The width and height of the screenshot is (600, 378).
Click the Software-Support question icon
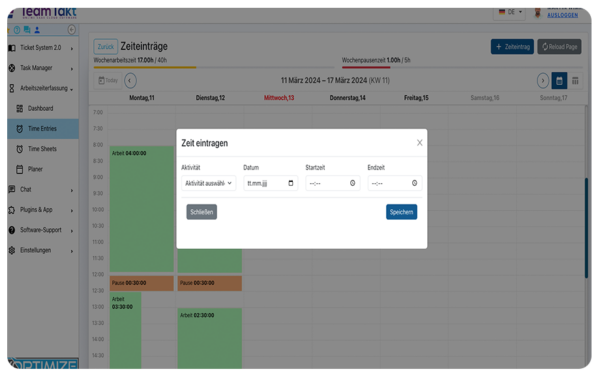(12, 230)
